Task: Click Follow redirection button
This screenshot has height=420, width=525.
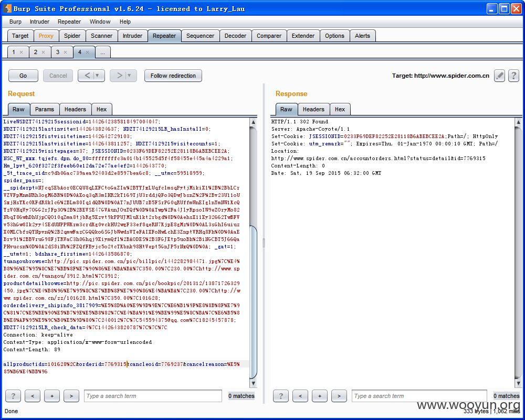Action: pyautogui.click(x=173, y=76)
